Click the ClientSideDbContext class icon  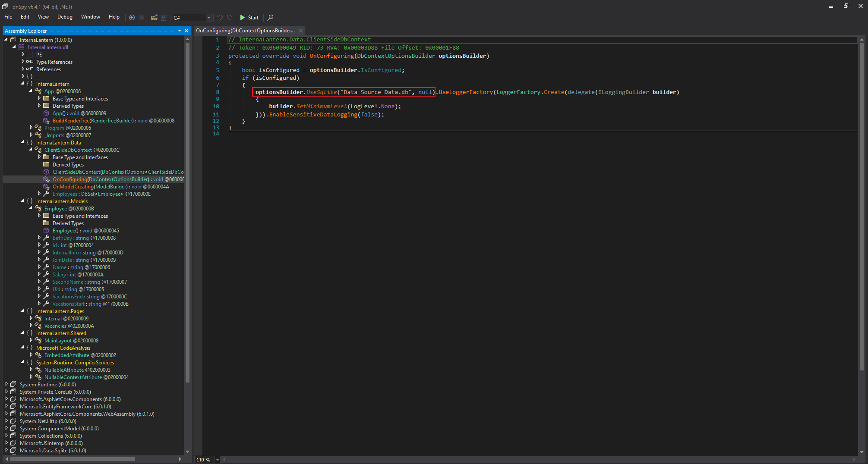[x=38, y=150]
